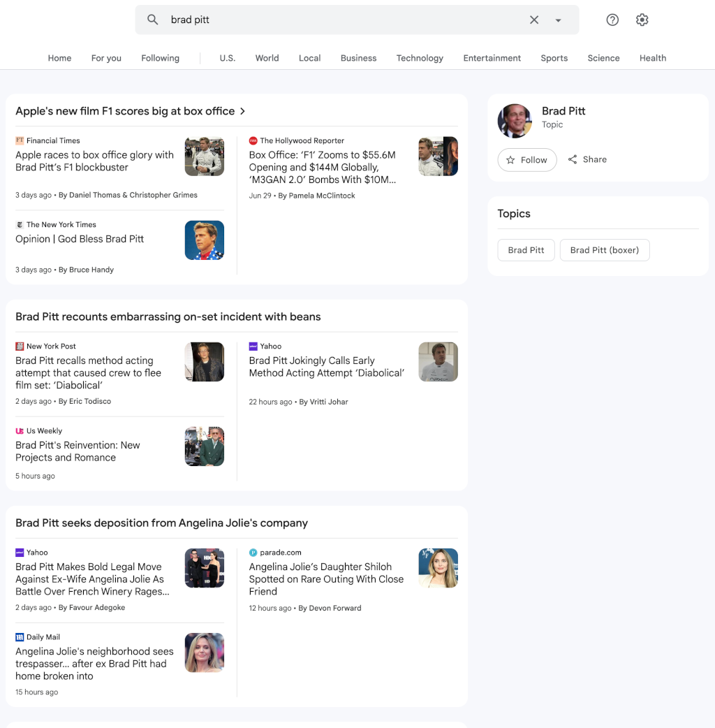
Task: Open the search options dropdown arrow
Action: pos(558,20)
